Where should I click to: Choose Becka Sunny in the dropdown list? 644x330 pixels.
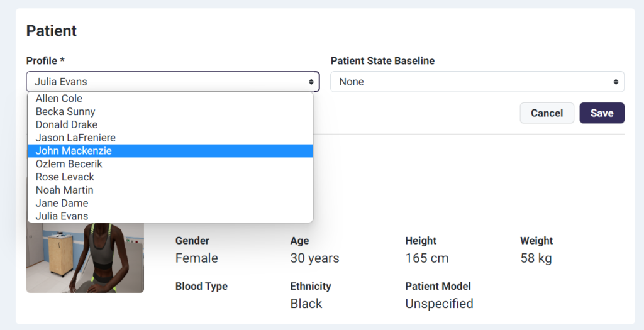coord(65,112)
